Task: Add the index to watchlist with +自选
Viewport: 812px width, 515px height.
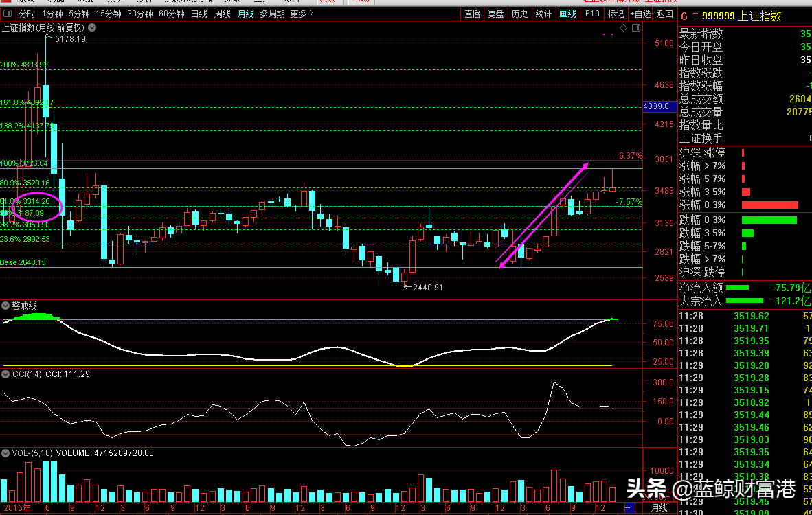Action: coord(640,14)
